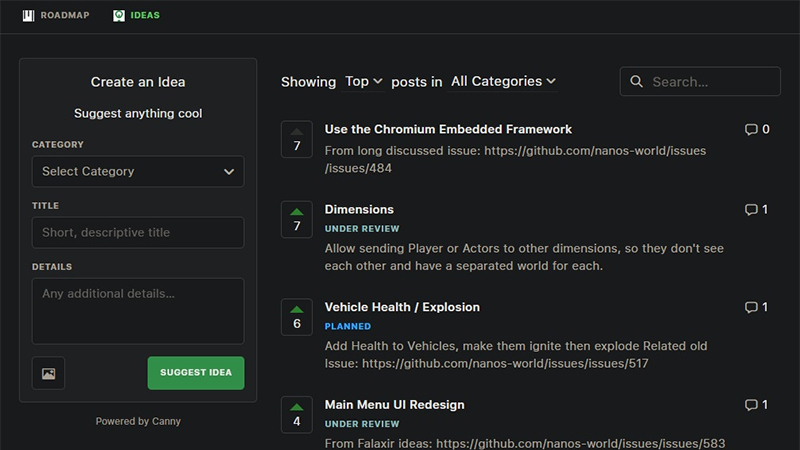Click the Powered by Canny link
800x450 pixels.
click(x=138, y=421)
